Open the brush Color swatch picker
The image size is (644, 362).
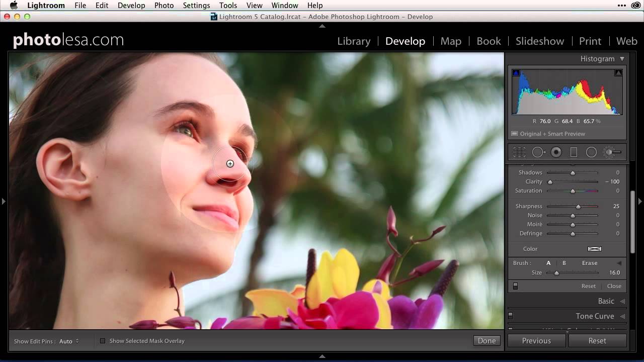point(594,248)
